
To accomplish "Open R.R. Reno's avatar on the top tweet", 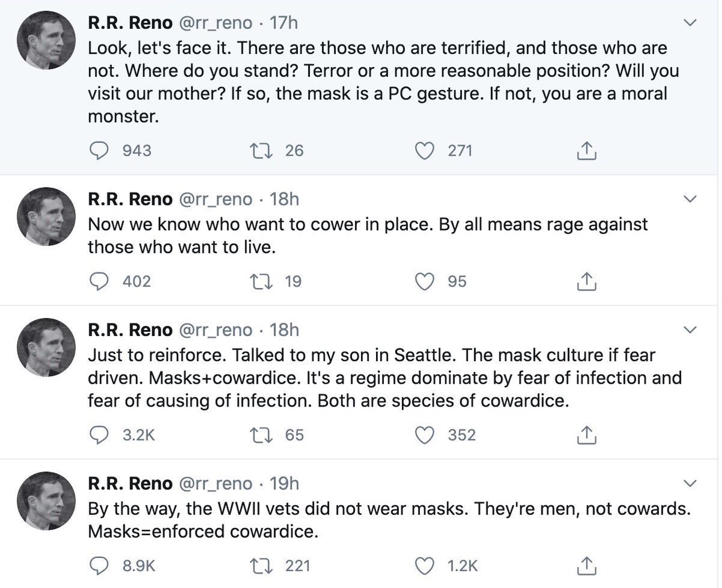I will click(46, 40).
